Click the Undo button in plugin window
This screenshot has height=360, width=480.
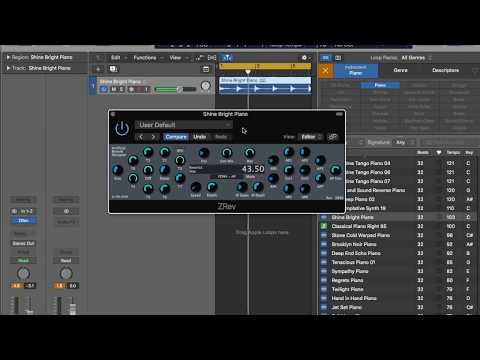(200, 137)
